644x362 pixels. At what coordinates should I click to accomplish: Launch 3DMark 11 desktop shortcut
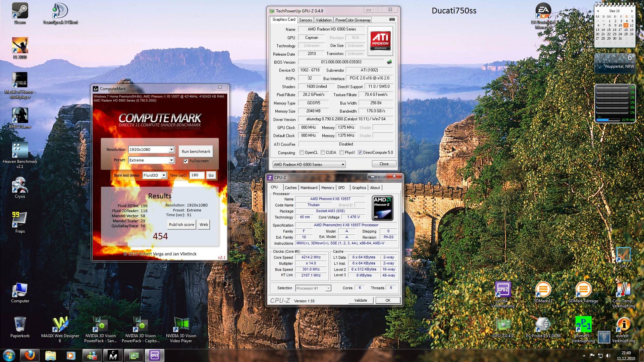pos(543,289)
